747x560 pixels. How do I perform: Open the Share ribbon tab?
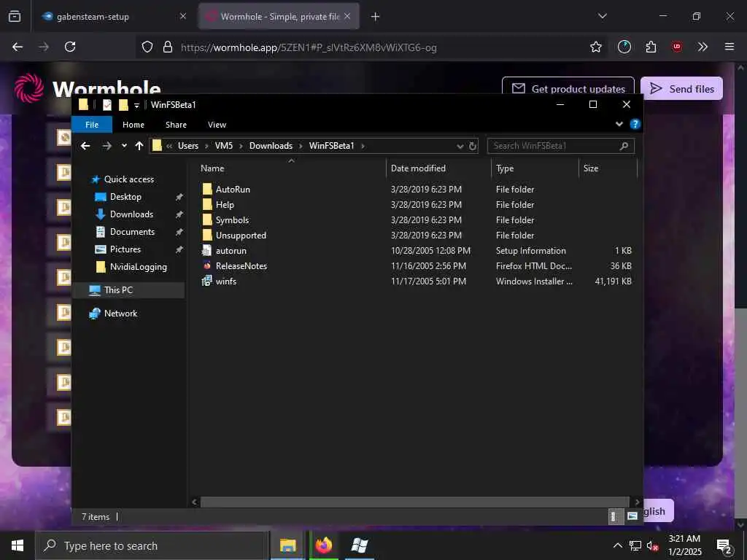tap(176, 125)
